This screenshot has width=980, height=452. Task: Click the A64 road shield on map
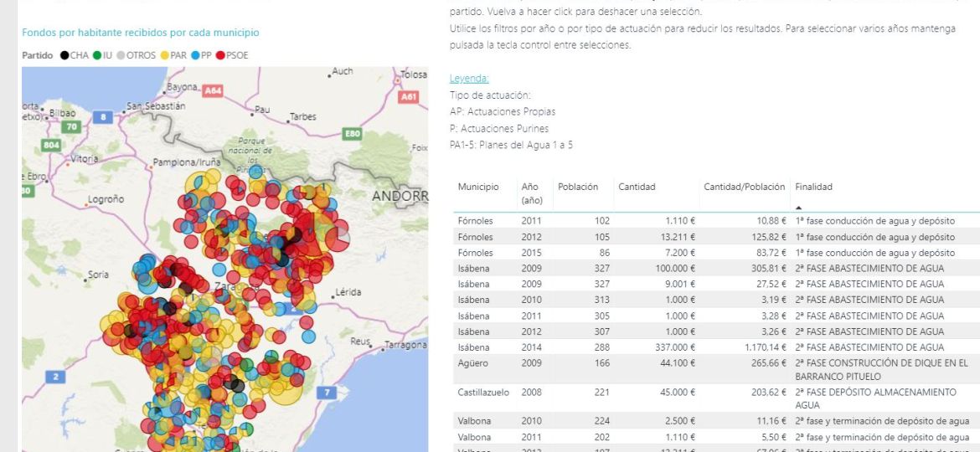click(x=214, y=90)
